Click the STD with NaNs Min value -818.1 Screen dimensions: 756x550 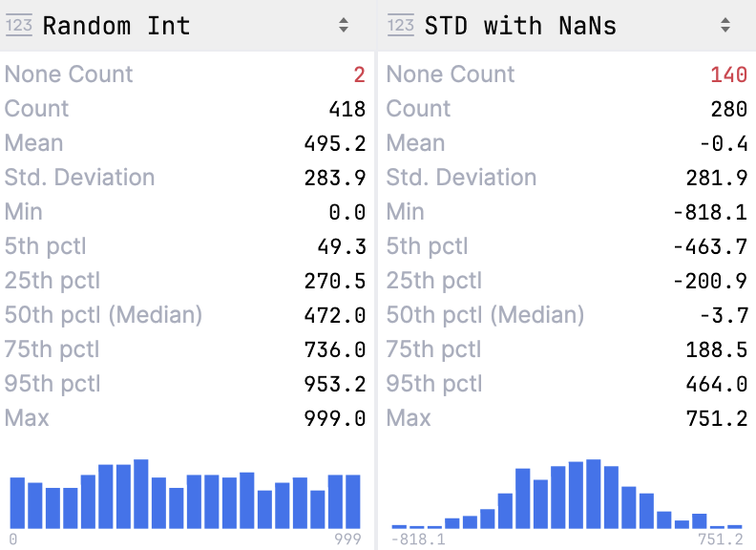click(x=710, y=212)
